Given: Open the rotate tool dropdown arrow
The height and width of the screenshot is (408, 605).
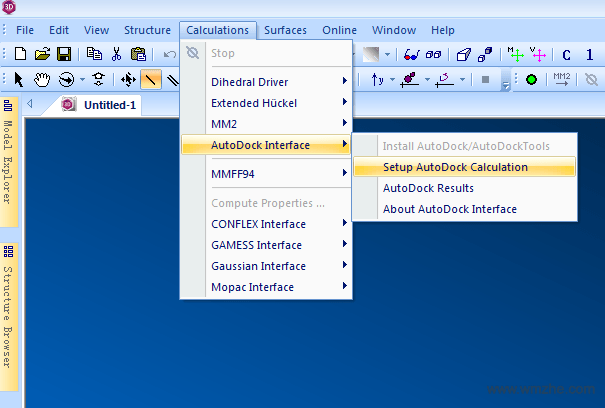Looking at the screenshot, I should (82, 79).
